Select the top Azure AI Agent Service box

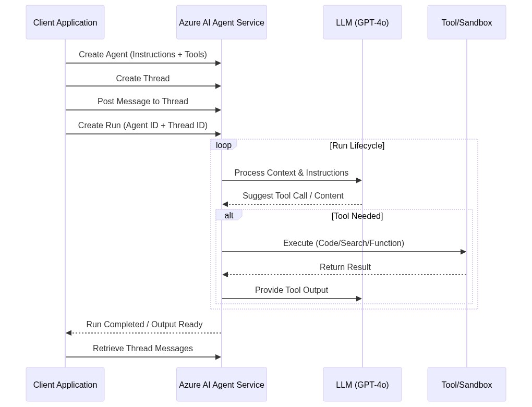click(x=222, y=22)
